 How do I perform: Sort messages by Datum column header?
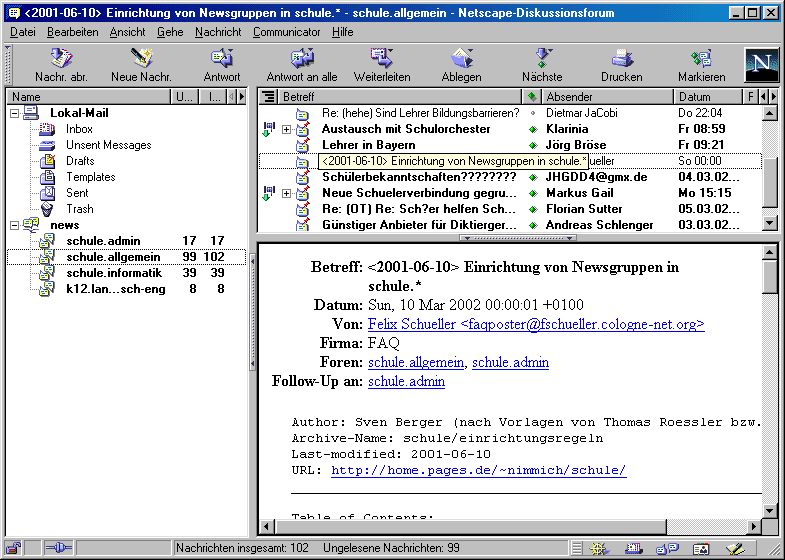coord(706,97)
